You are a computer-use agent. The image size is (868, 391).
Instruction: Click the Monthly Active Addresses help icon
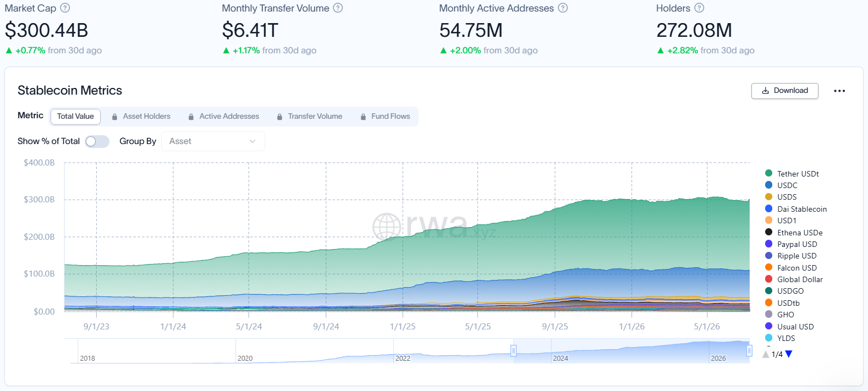563,8
